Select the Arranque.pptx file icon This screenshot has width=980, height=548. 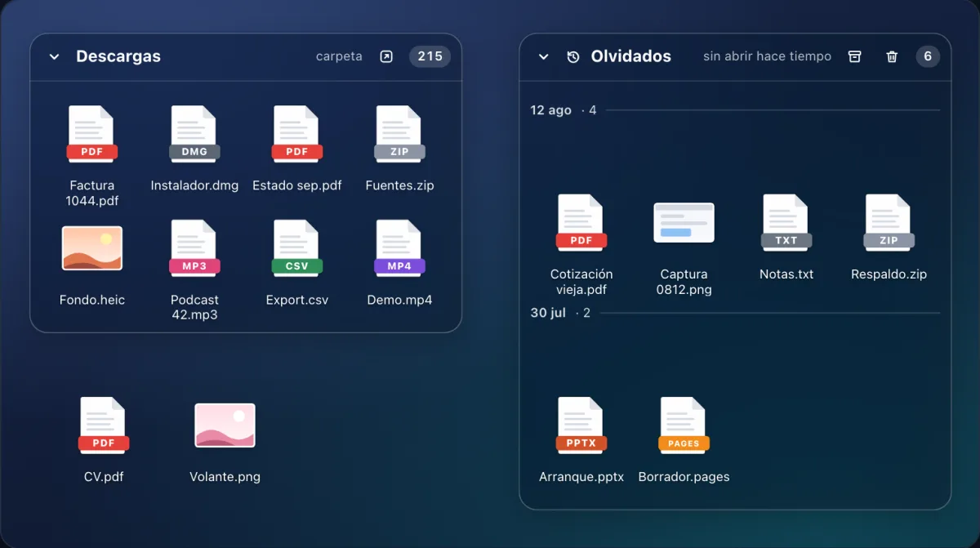[581, 425]
